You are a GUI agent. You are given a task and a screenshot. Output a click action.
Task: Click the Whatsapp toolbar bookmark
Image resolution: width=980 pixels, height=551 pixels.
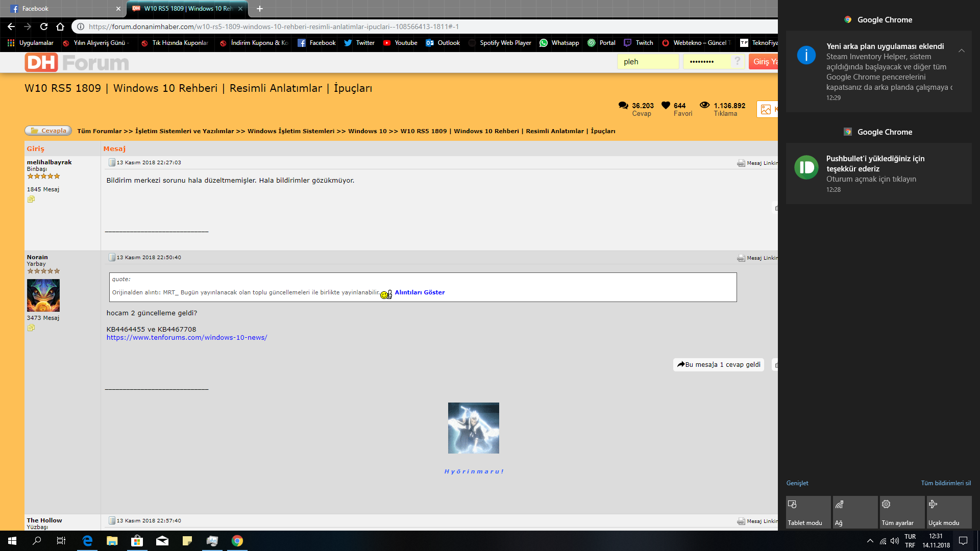tap(559, 42)
